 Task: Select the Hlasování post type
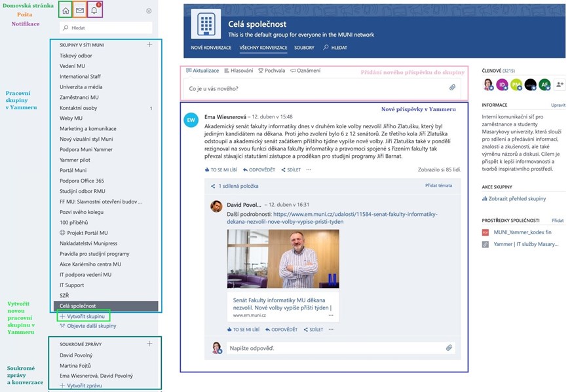pyautogui.click(x=238, y=71)
